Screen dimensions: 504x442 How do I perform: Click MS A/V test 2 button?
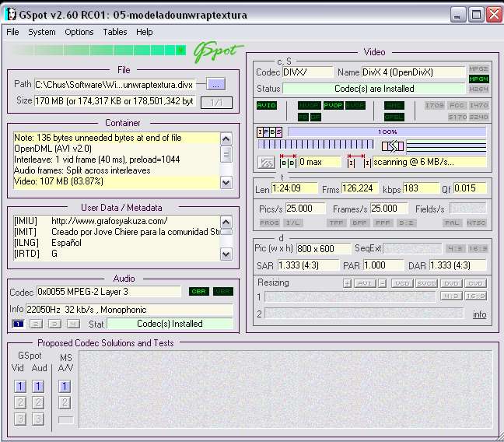tap(65, 402)
